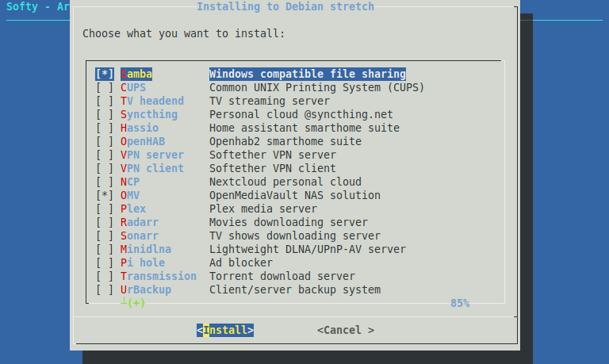Viewport: 609px width, 364px height.
Task: Select the Samba entry name
Action: (136, 74)
